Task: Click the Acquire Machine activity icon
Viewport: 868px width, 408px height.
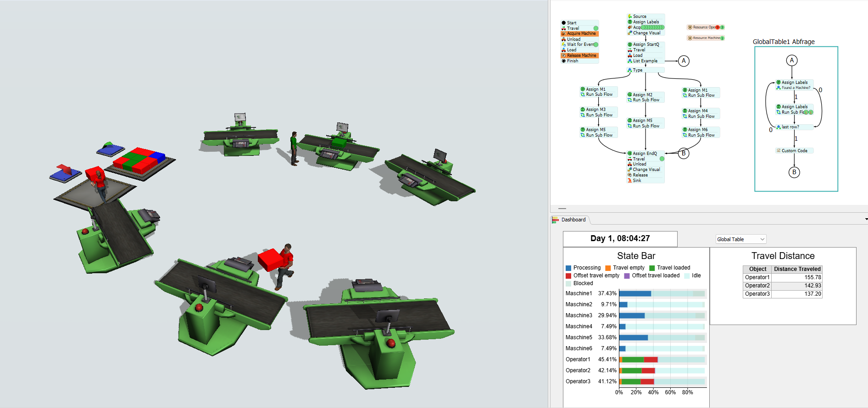Action: [x=564, y=33]
